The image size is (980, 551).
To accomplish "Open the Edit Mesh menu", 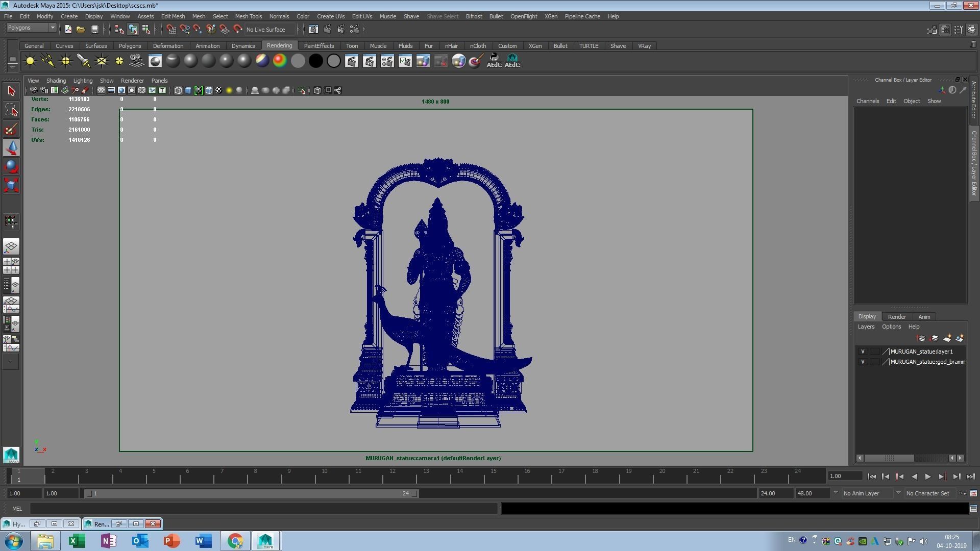I will coord(173,16).
